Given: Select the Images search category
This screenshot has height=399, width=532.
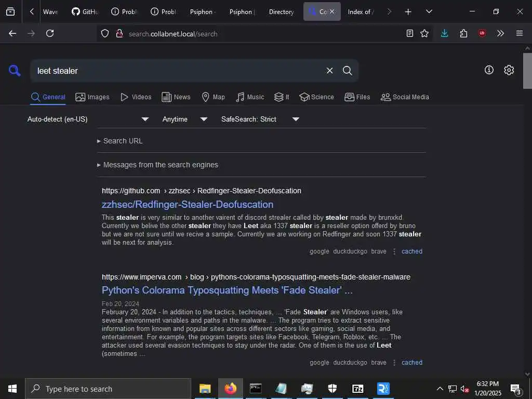Looking at the screenshot, I should [x=92, y=97].
